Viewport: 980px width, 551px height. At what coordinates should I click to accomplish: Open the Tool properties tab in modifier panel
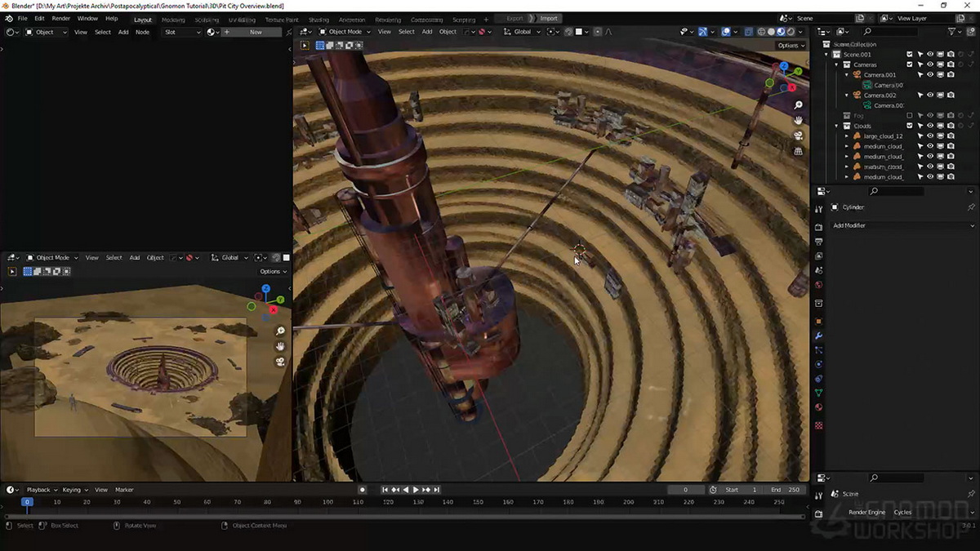[x=818, y=210]
